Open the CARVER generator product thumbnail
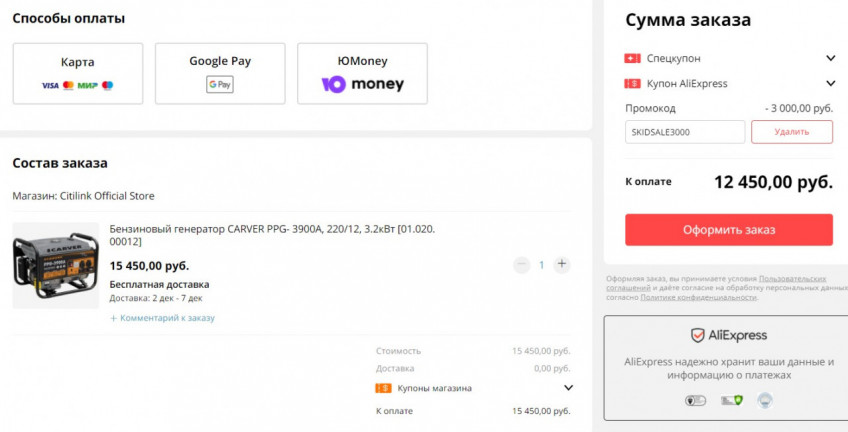 (55, 263)
